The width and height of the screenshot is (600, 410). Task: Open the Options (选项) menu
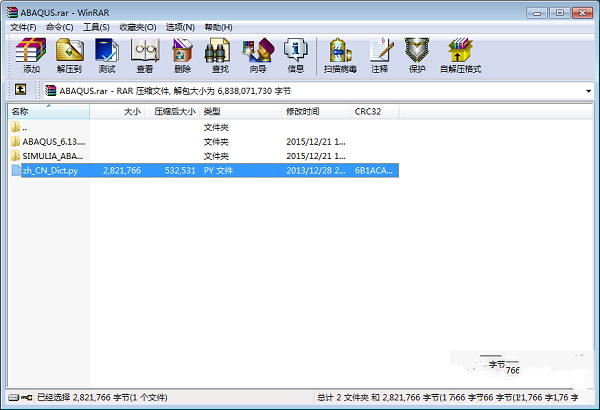(x=180, y=27)
